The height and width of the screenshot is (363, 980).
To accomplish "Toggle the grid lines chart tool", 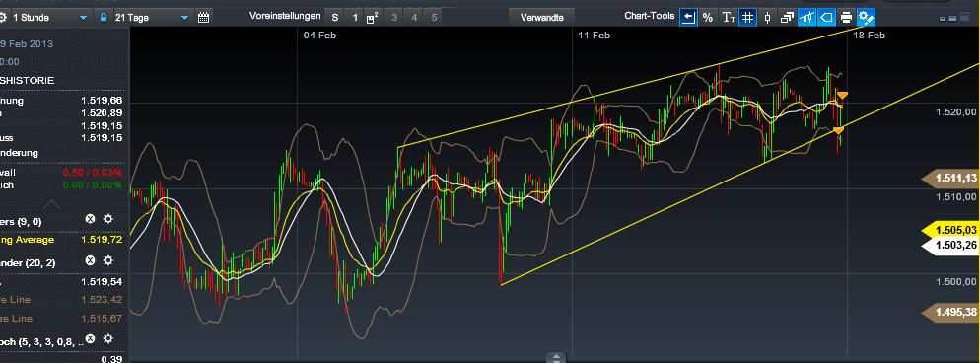I will point(747,18).
